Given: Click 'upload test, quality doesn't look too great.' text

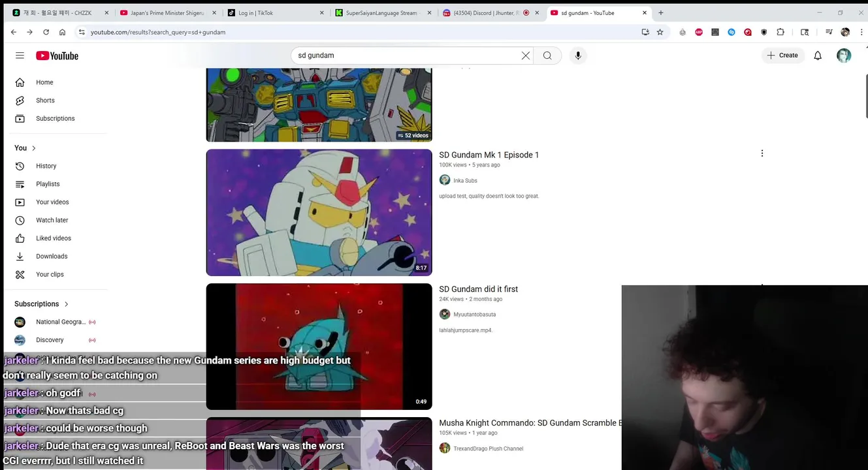Looking at the screenshot, I should click(489, 196).
